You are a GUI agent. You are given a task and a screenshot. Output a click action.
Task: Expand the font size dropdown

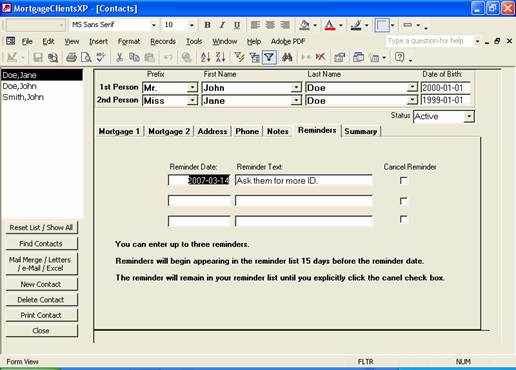[192, 25]
